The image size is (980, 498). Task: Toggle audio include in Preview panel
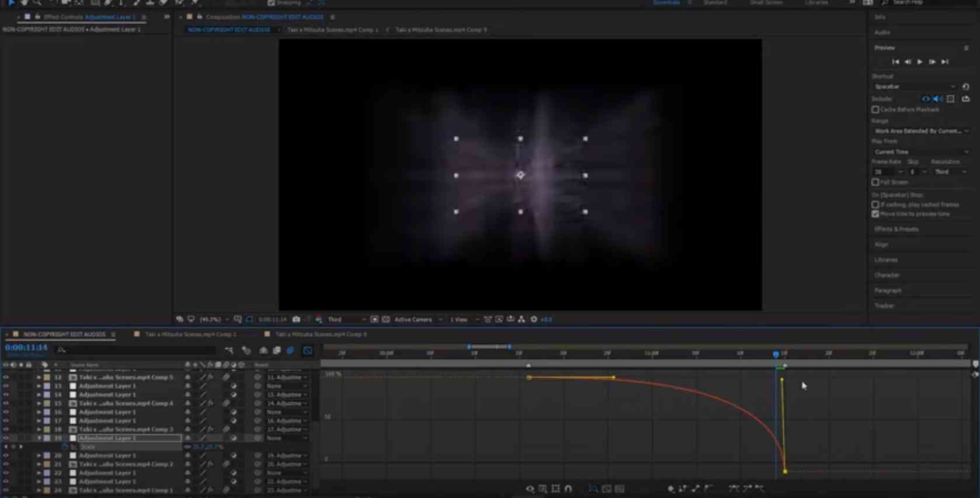[937, 99]
